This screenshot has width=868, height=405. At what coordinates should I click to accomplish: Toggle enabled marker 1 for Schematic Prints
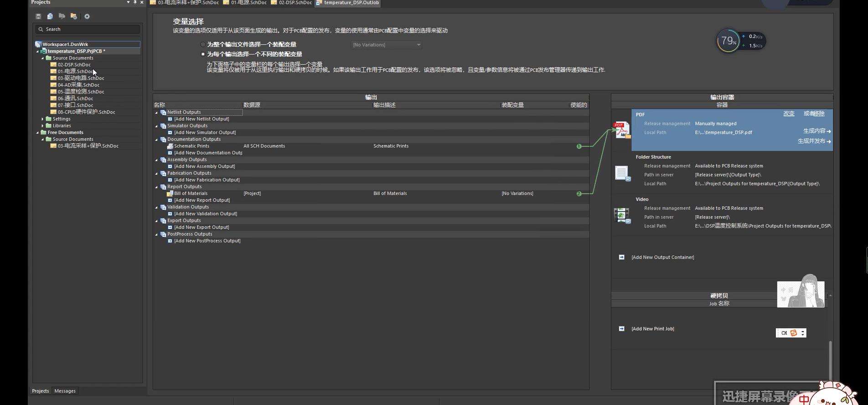(x=579, y=146)
